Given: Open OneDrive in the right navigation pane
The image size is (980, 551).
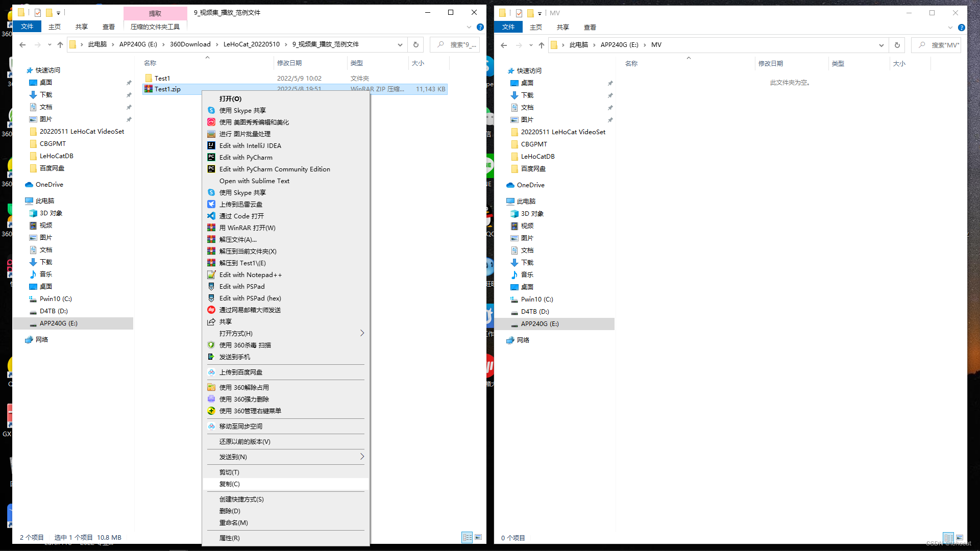Looking at the screenshot, I should tap(530, 185).
